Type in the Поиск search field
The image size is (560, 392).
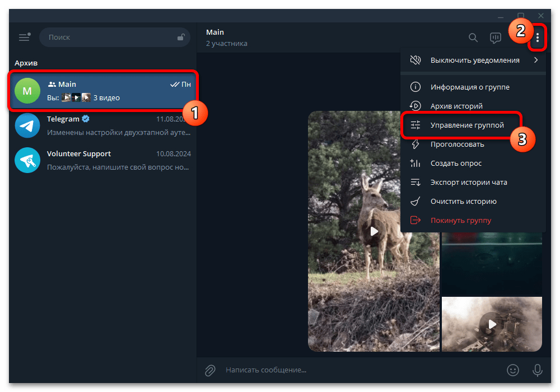pos(109,38)
